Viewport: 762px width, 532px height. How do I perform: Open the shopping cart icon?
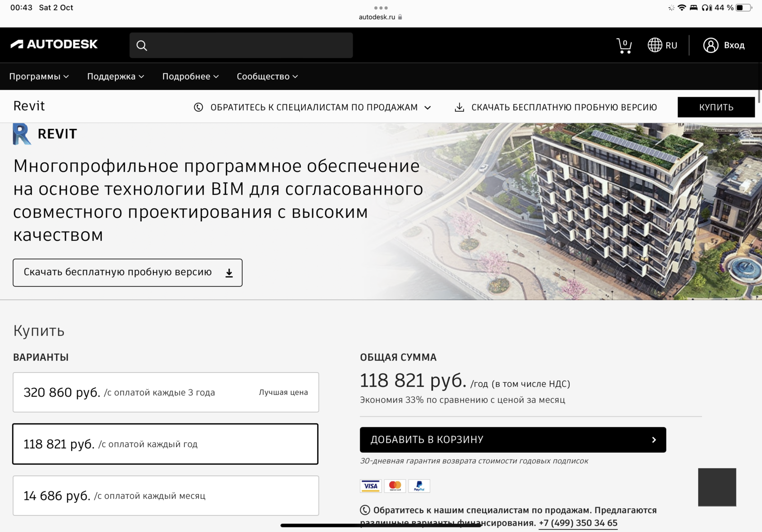click(x=624, y=45)
